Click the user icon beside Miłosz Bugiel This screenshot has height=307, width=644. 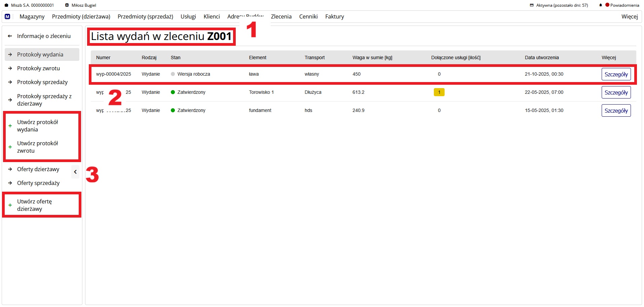pyautogui.click(x=67, y=5)
